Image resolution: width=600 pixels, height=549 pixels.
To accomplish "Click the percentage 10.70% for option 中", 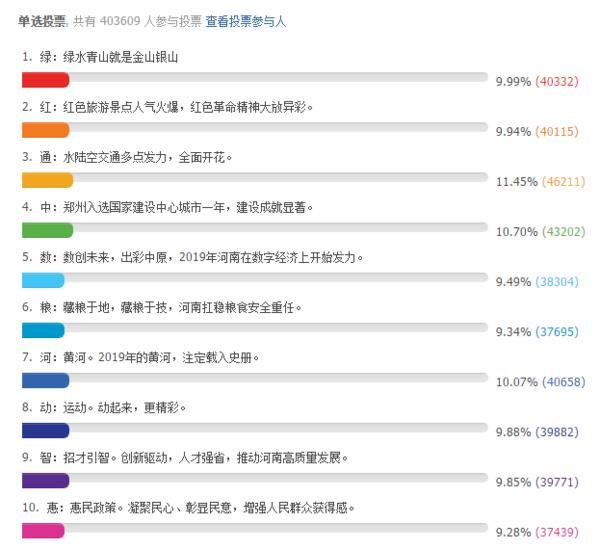I will 517,232.
